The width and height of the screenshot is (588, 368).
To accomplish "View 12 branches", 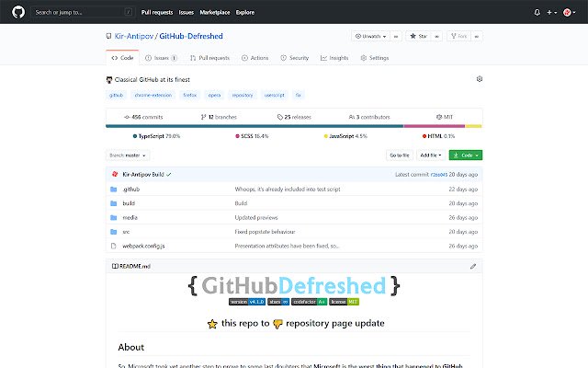I will [219, 117].
